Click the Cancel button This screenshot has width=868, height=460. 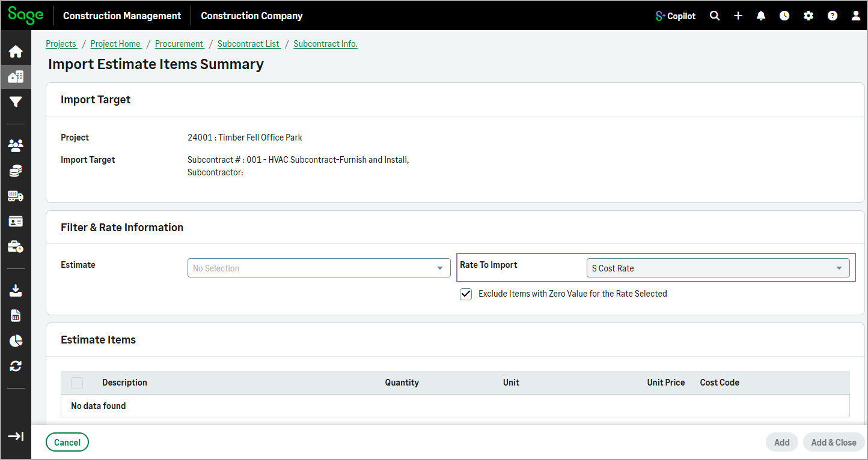click(x=67, y=443)
